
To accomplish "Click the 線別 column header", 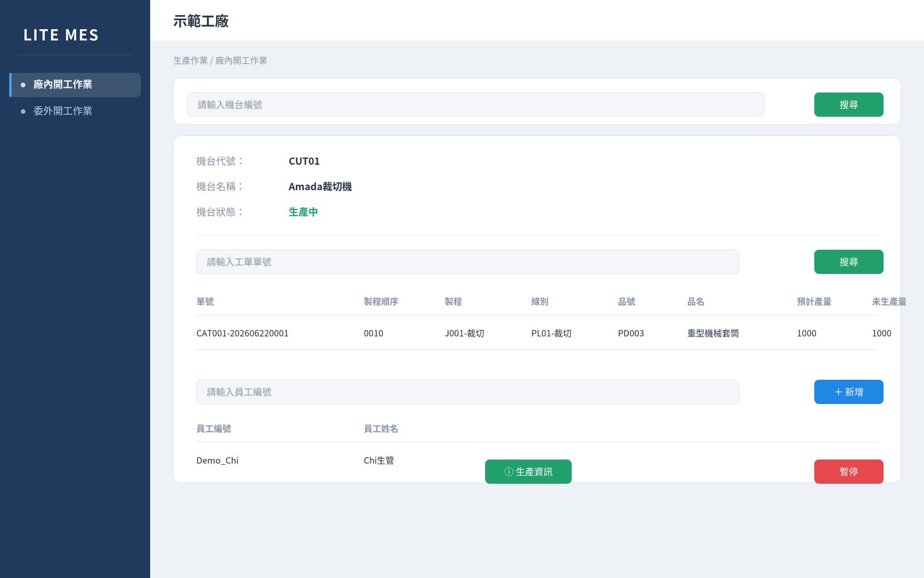I will pos(540,302).
